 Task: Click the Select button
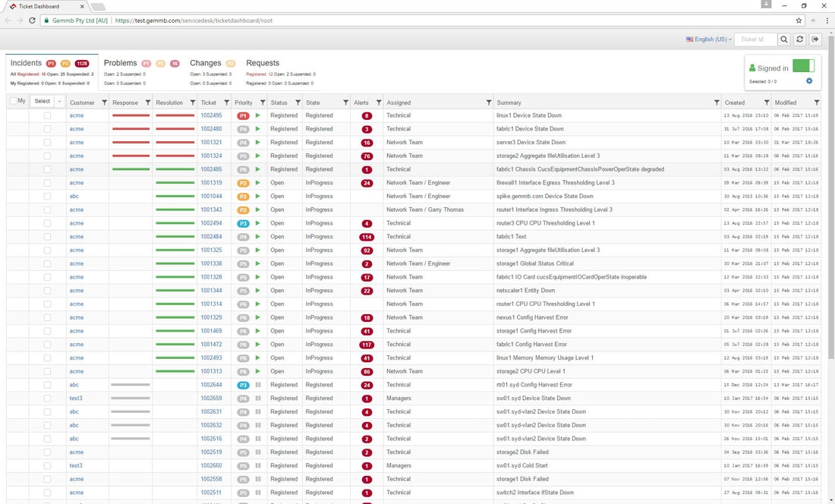42,101
